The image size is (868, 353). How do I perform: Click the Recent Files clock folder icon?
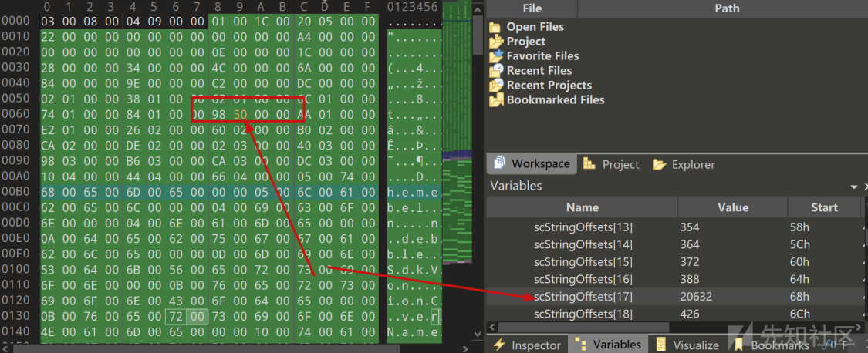pos(495,71)
